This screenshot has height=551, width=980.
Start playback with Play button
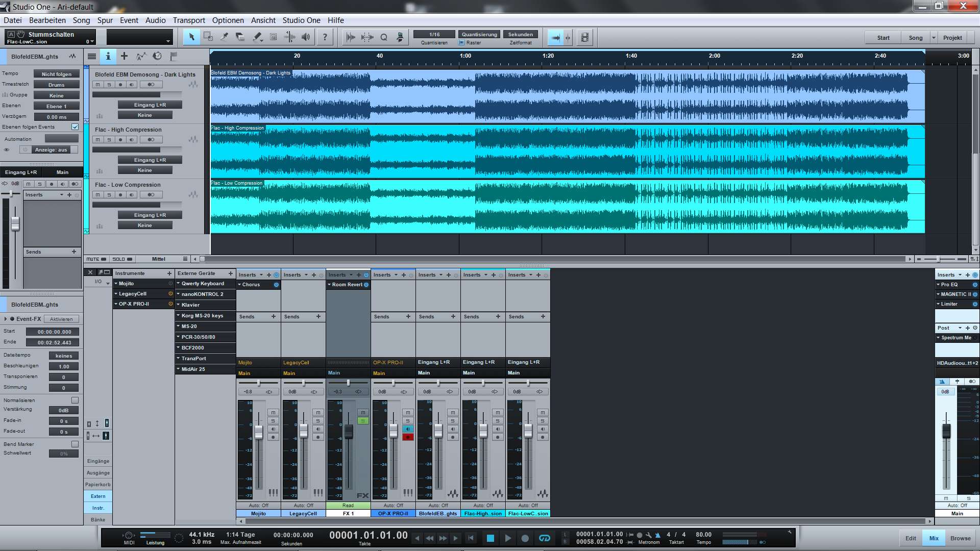point(508,538)
